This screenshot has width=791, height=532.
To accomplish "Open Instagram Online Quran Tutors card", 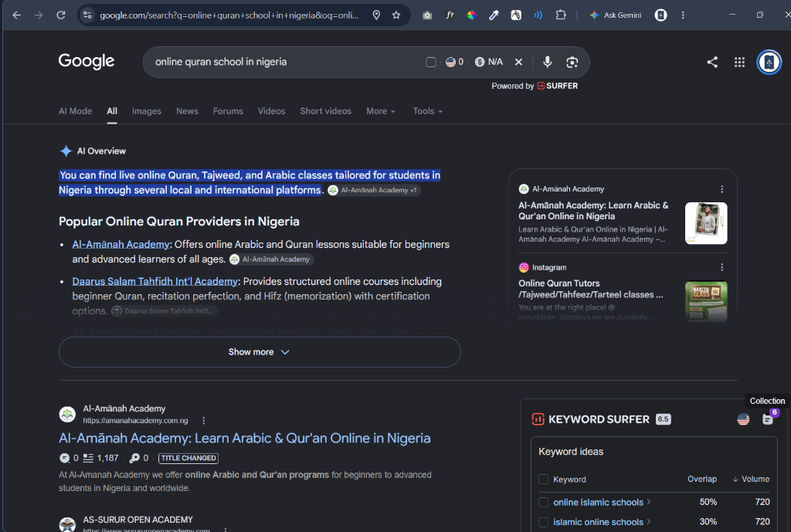I will [x=591, y=289].
